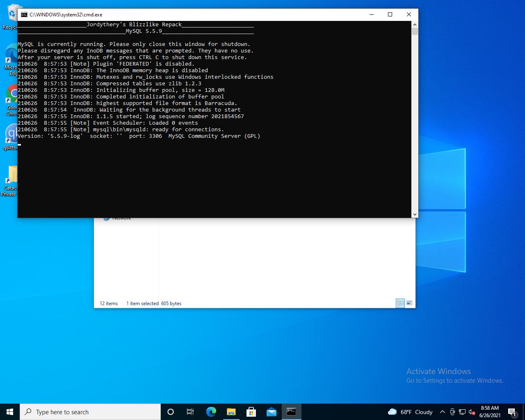Open the clock showing 8:58 AM
The width and height of the screenshot is (525, 420).
(x=490, y=412)
